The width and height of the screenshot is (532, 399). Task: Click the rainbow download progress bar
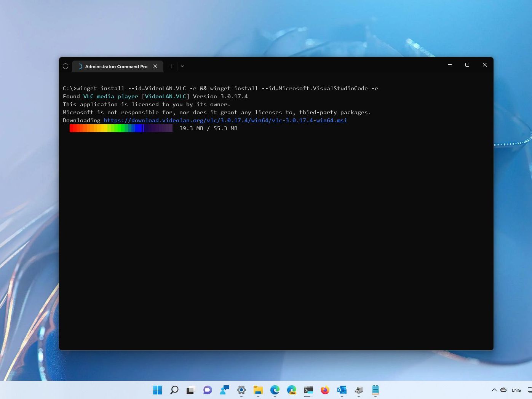(121, 129)
